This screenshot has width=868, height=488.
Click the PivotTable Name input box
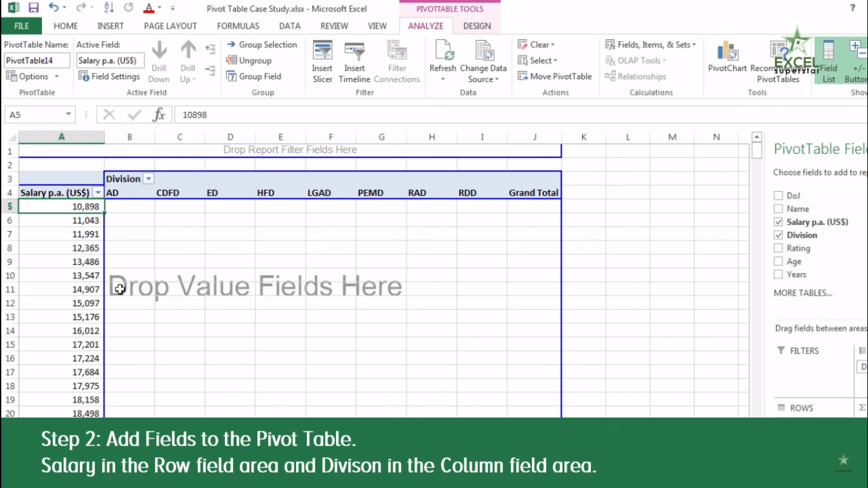coord(37,61)
